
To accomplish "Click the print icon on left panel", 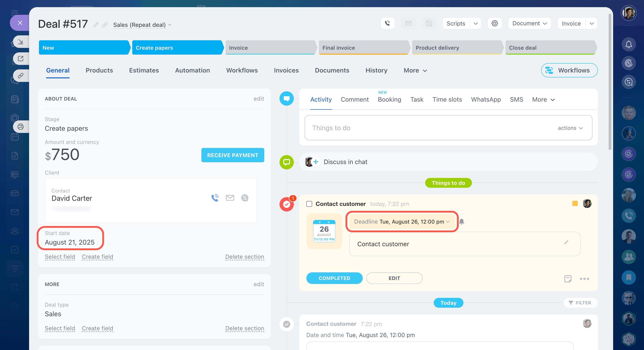I will (x=21, y=126).
